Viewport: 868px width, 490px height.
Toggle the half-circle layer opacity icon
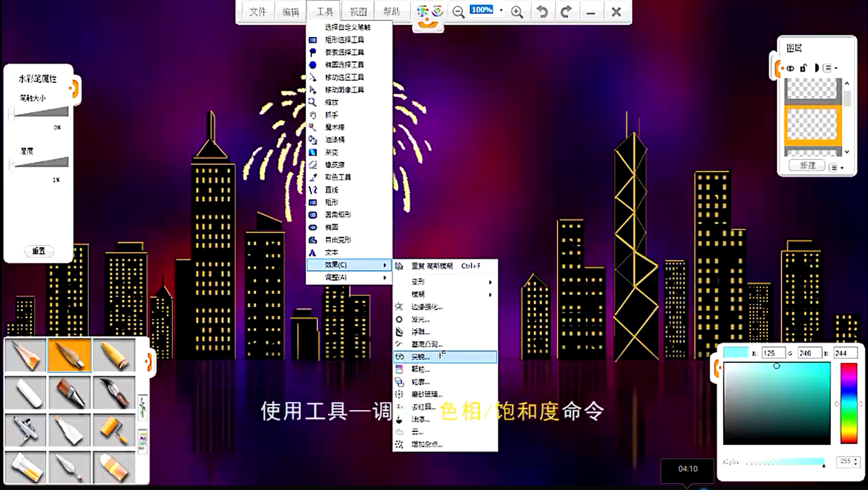pos(816,68)
